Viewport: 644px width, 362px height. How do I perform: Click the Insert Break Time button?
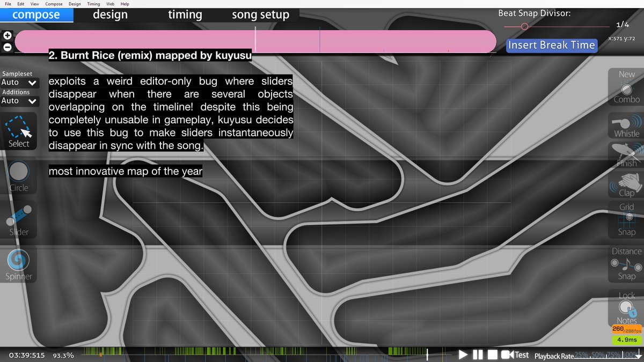coord(552,45)
